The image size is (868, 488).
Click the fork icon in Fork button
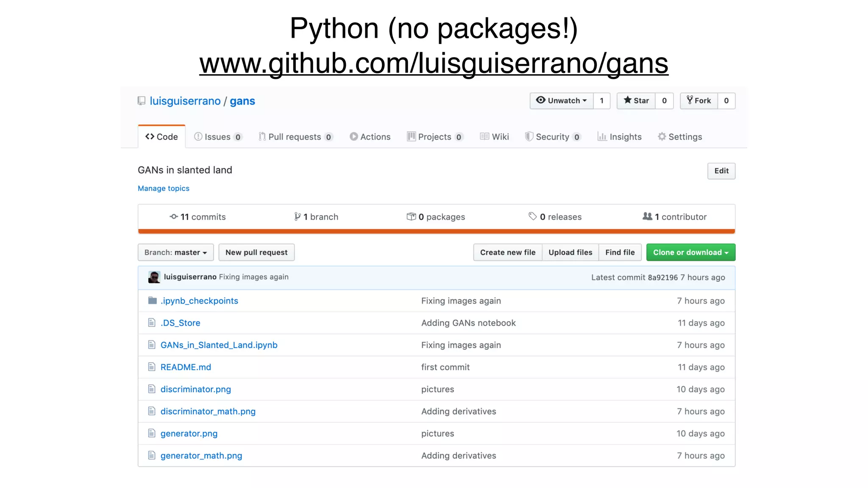pos(690,100)
